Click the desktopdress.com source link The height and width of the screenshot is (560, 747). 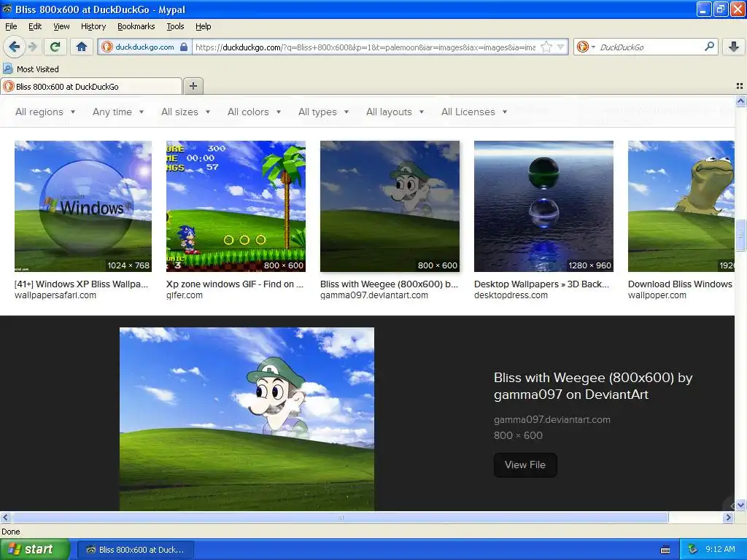(x=511, y=295)
